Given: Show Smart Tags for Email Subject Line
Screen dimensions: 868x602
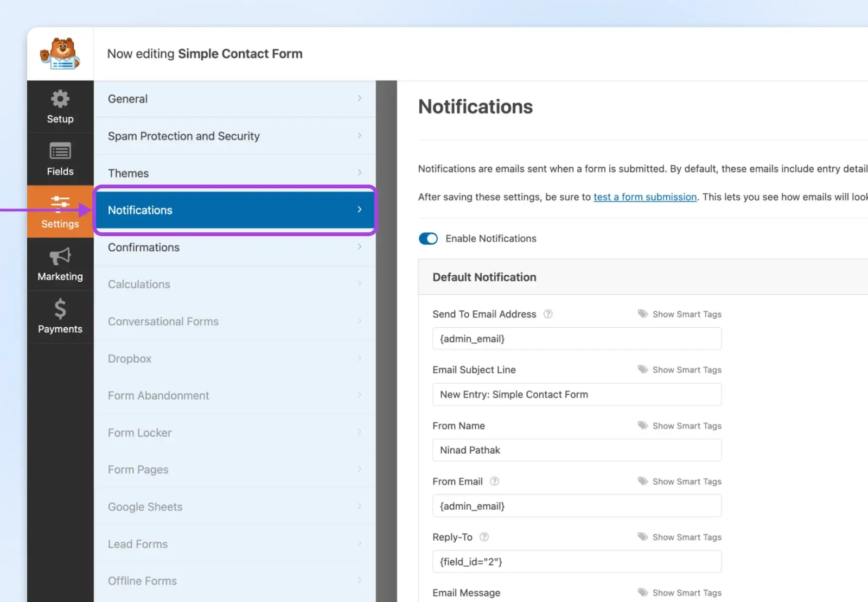Looking at the screenshot, I should pyautogui.click(x=680, y=370).
